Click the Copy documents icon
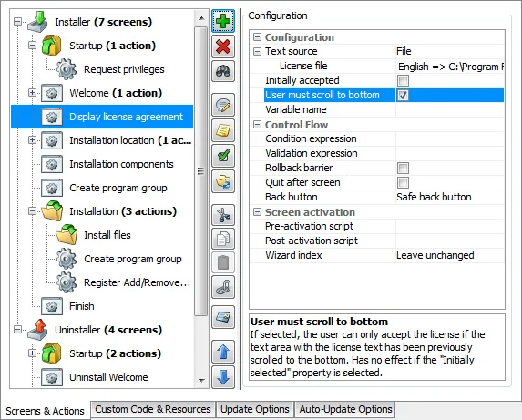522x420 pixels. (223, 239)
